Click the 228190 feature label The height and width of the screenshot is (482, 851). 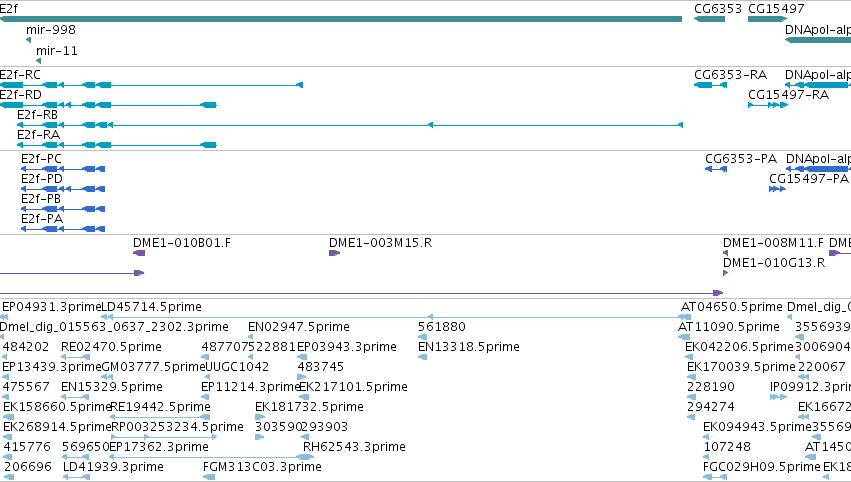click(x=711, y=388)
